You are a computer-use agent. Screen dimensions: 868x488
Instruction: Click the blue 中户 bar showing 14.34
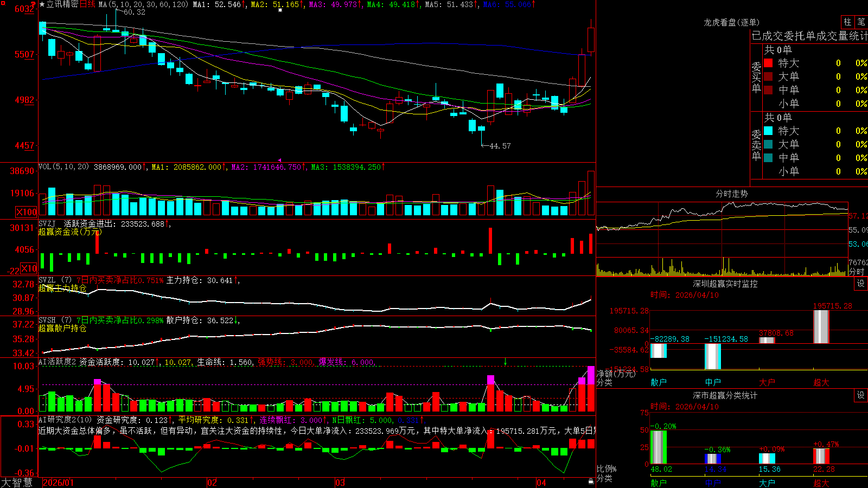coord(713,459)
